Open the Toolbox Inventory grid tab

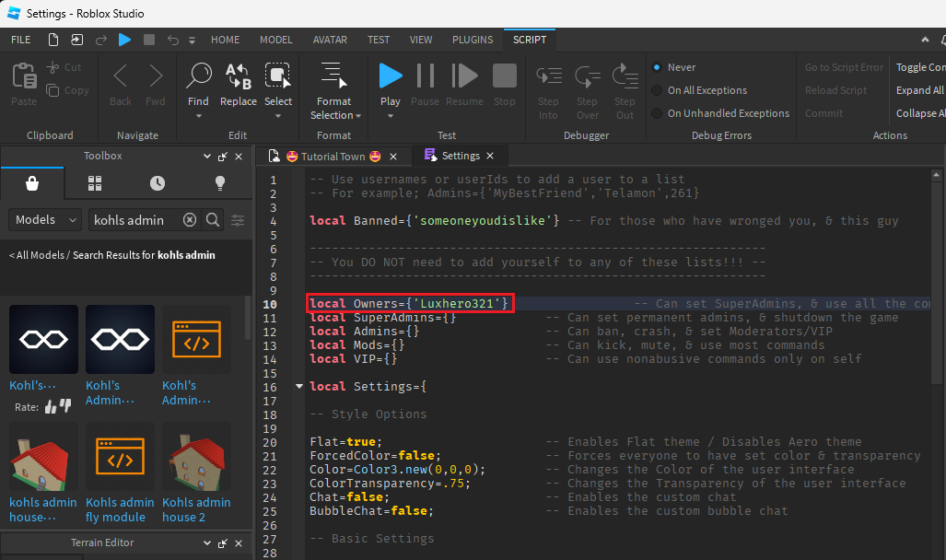95,183
